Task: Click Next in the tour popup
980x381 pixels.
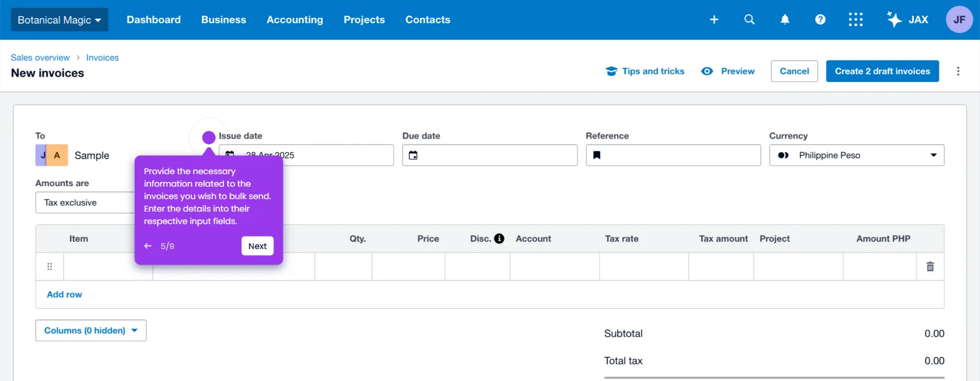Action: 257,246
